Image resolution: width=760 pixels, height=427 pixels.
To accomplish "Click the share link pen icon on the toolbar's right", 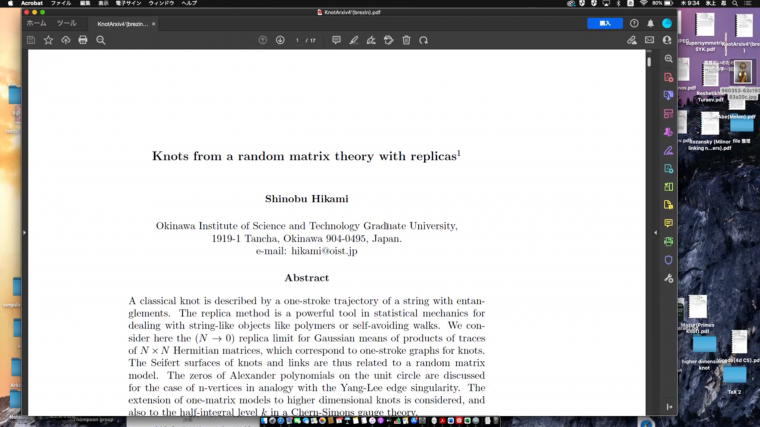I will point(632,40).
